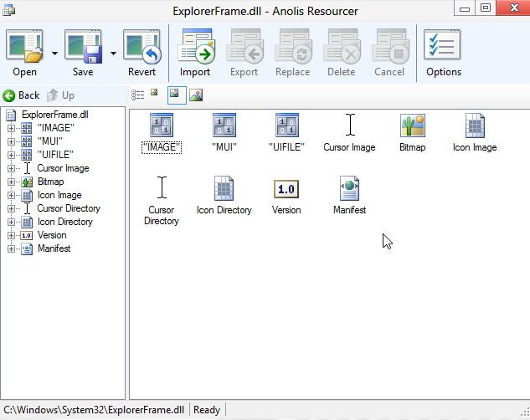Switch to small icons view
The width and height of the screenshot is (530, 420).
pos(154,92)
